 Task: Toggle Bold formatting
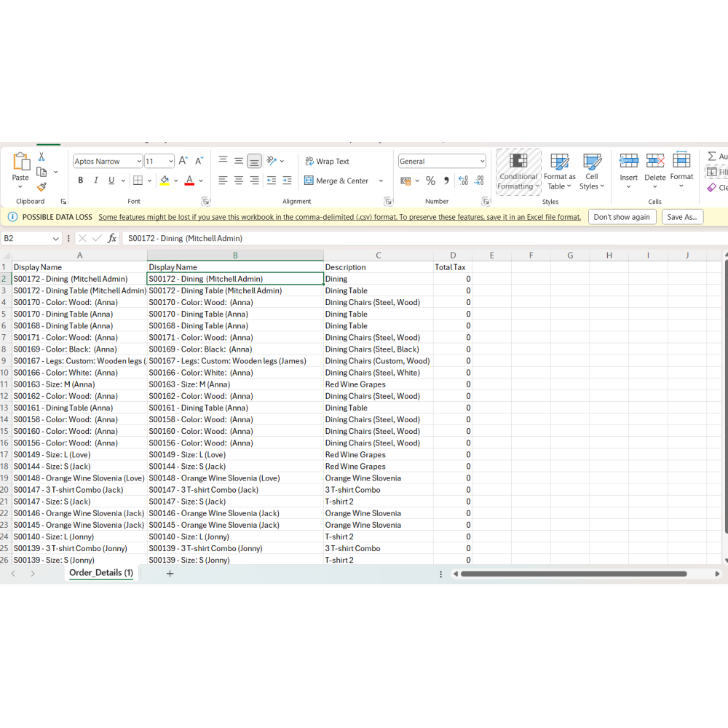click(80, 181)
